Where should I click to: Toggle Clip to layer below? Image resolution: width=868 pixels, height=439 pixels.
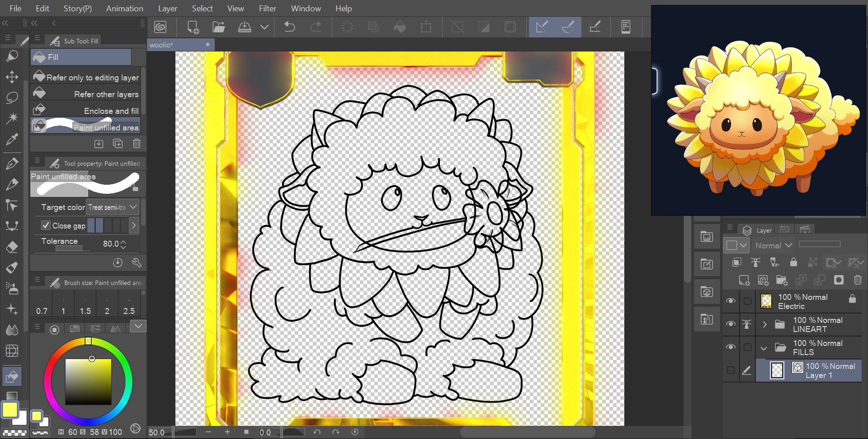[737, 262]
